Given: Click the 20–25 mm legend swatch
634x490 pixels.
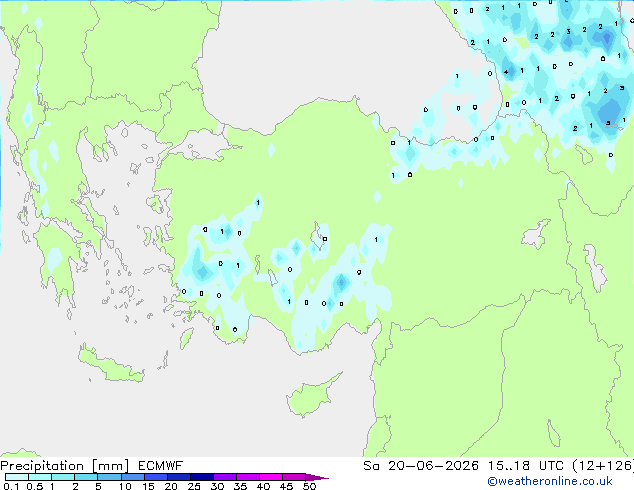Looking at the screenshot, I should (x=179, y=477).
